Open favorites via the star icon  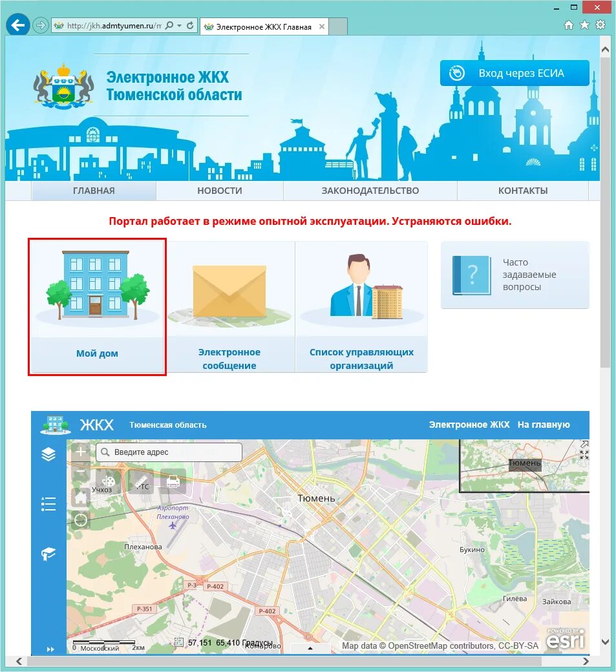pos(584,25)
